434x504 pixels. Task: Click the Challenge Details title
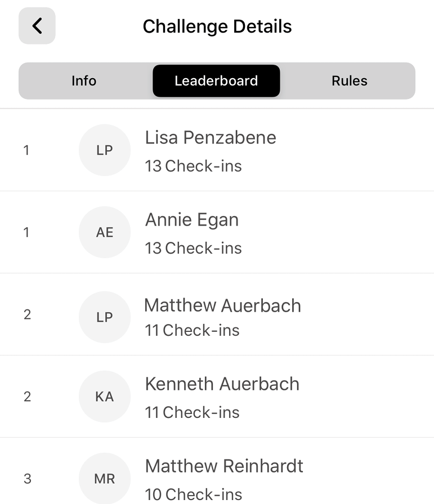click(217, 26)
